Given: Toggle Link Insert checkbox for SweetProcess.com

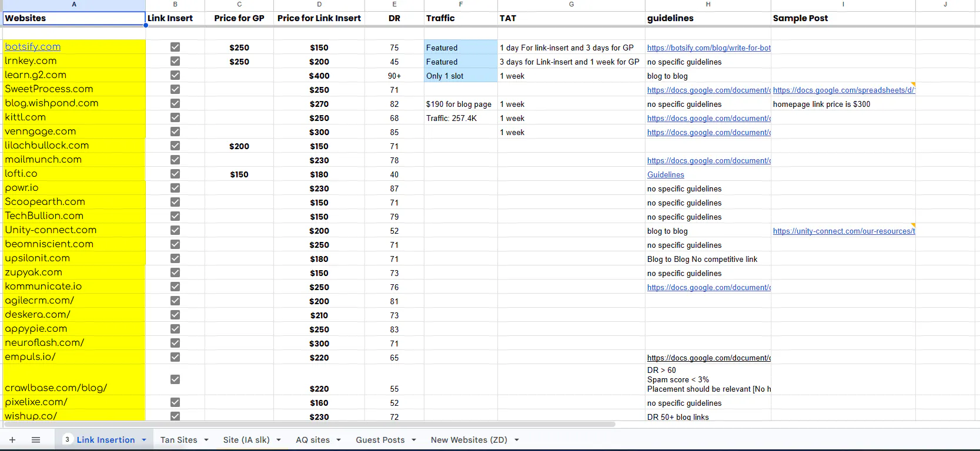Looking at the screenshot, I should point(175,89).
